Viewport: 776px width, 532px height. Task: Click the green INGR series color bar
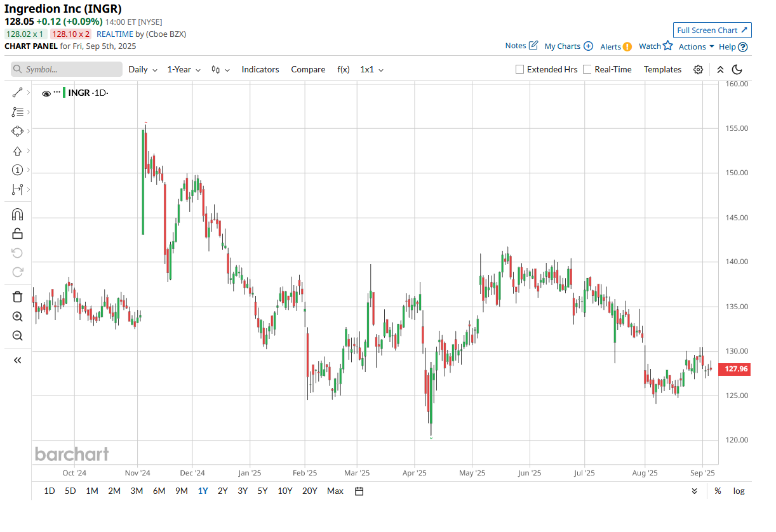[x=64, y=93]
